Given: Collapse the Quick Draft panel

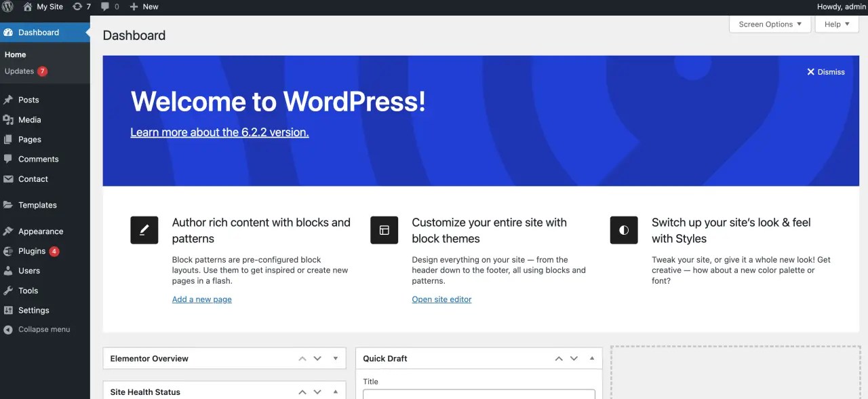Looking at the screenshot, I should (x=591, y=358).
